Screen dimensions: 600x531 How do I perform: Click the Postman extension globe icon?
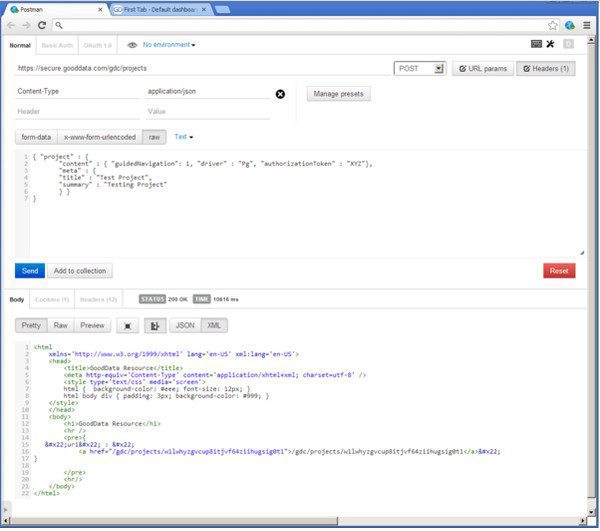pos(569,25)
